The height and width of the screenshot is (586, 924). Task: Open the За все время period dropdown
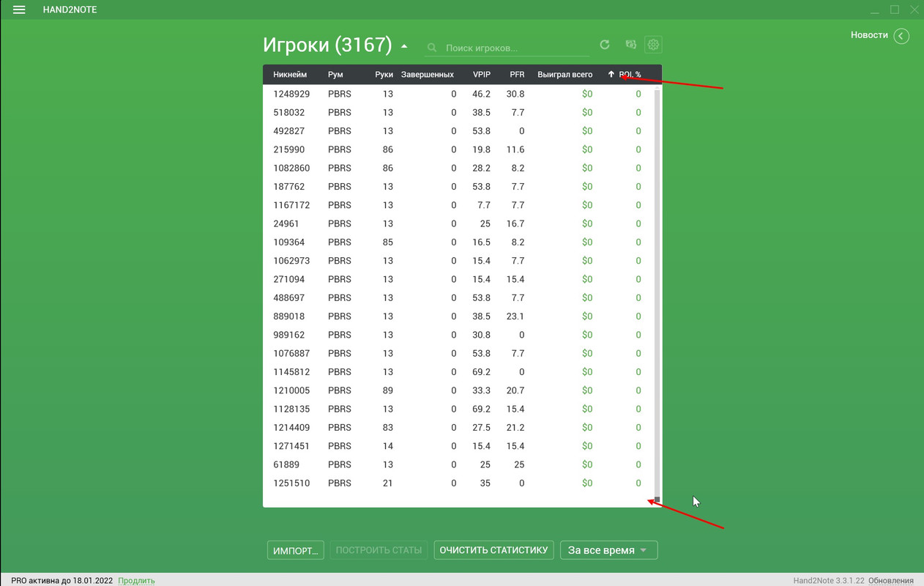[x=608, y=550]
